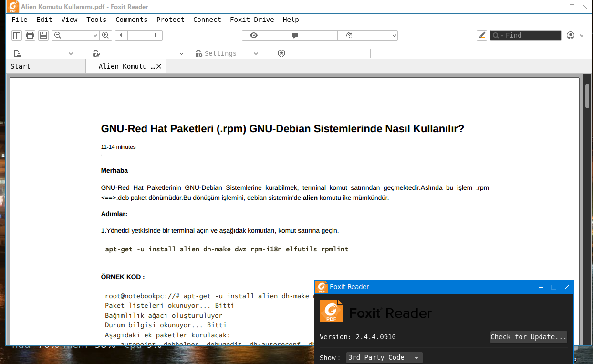The height and width of the screenshot is (364, 593).
Task: Click the vertical scrollbar thumb
Action: click(587, 97)
